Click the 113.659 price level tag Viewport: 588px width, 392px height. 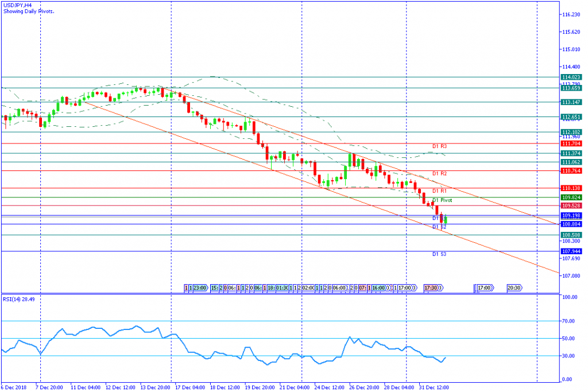pos(571,88)
